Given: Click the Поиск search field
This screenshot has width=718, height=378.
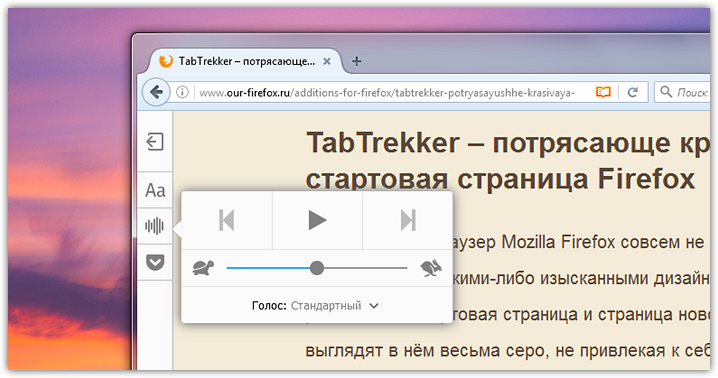Looking at the screenshot, I should click(682, 92).
